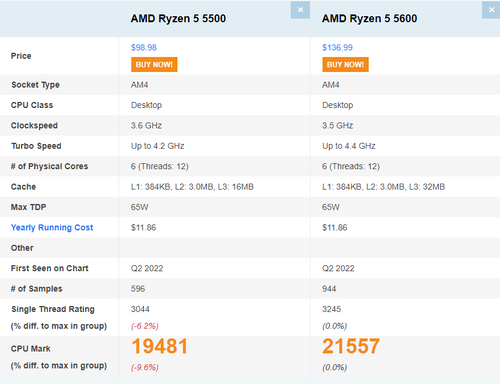The height and width of the screenshot is (384, 500).
Task: Remove AMD Ryzen 5 5600 column with X
Action: [x=491, y=10]
